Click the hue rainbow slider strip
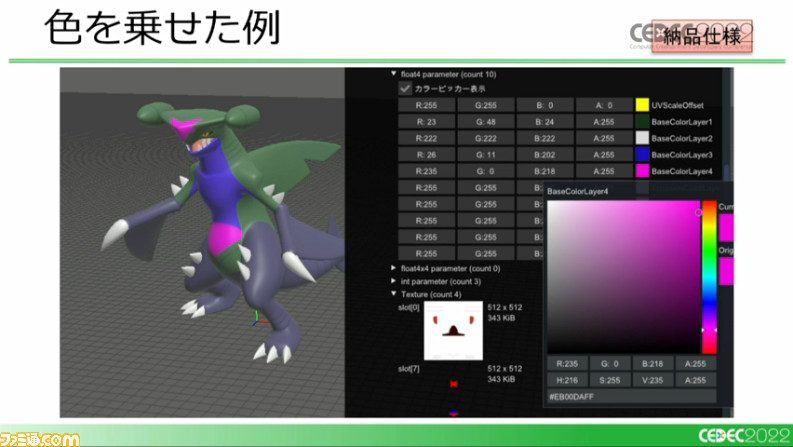 click(x=709, y=277)
